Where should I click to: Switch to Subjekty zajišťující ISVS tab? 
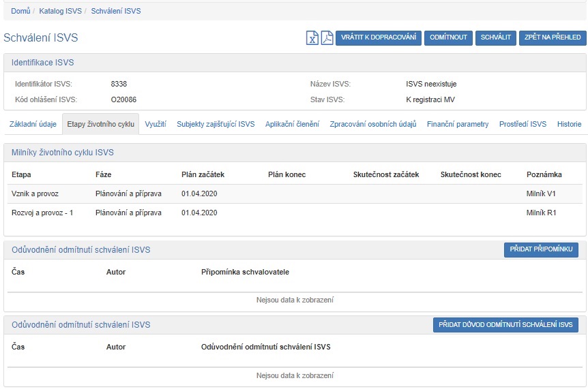click(x=216, y=125)
